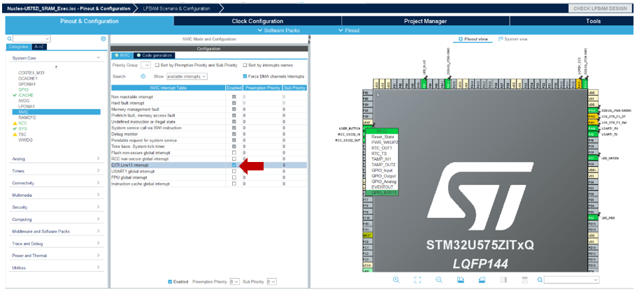Disable the EXTI Line13 interrupt checkbox
Viewport: 644px width, 294px height.
click(x=234, y=165)
